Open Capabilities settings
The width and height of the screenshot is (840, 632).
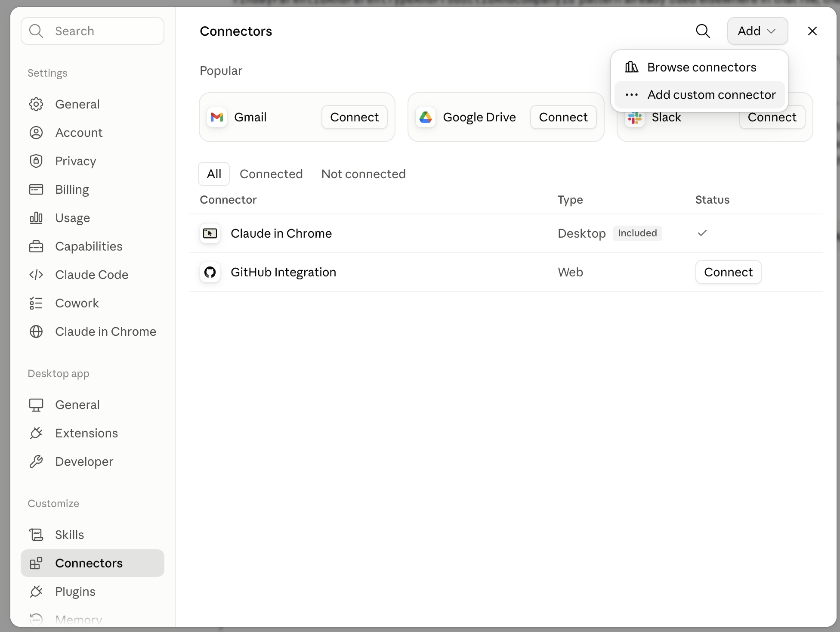[93, 246]
